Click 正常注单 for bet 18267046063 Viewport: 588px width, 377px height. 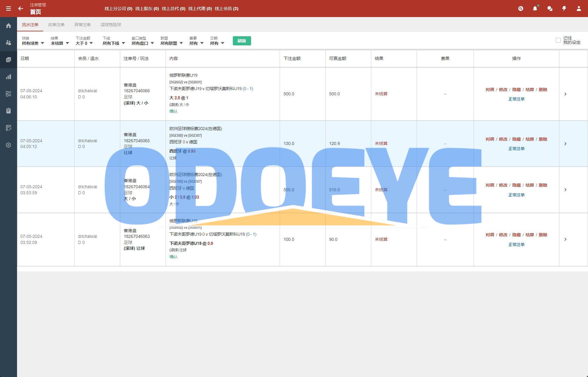tap(516, 245)
